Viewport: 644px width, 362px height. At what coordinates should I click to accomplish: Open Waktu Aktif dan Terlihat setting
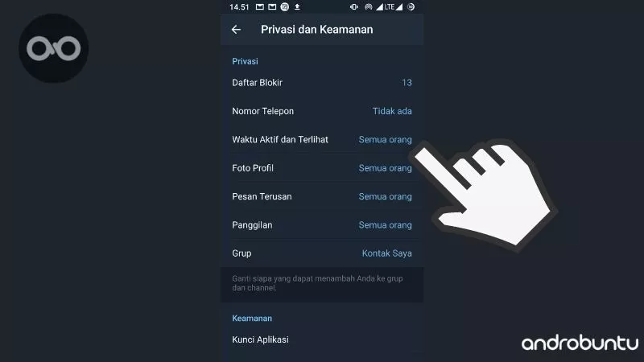322,139
